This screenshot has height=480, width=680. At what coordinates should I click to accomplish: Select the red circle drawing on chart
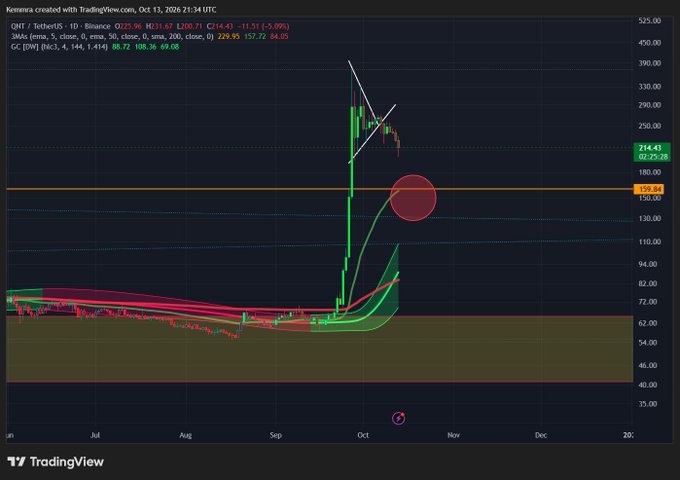coord(413,198)
